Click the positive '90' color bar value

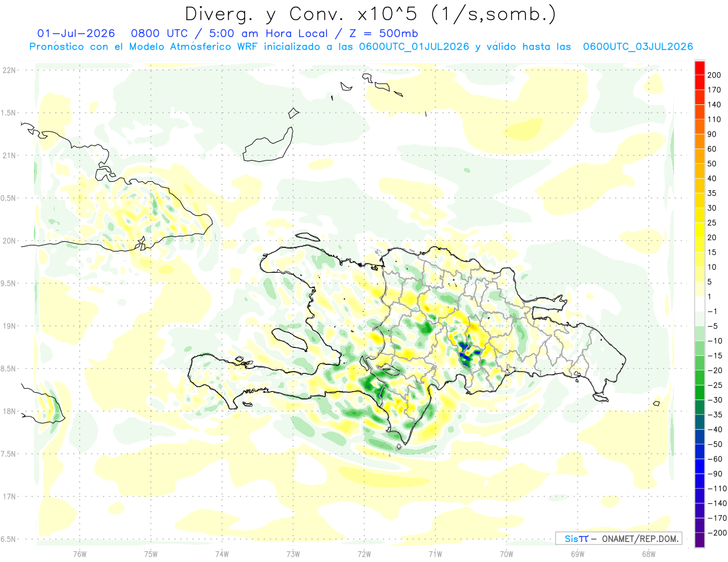pyautogui.click(x=713, y=135)
